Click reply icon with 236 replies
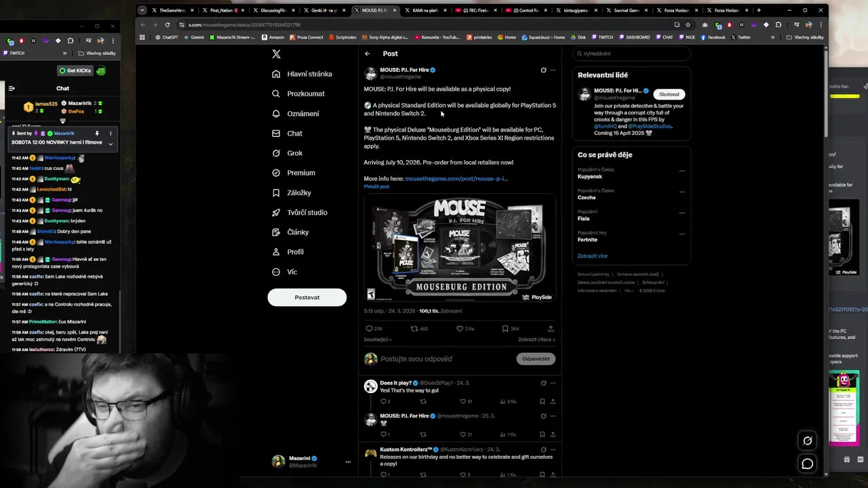868x488 pixels. [x=369, y=329]
